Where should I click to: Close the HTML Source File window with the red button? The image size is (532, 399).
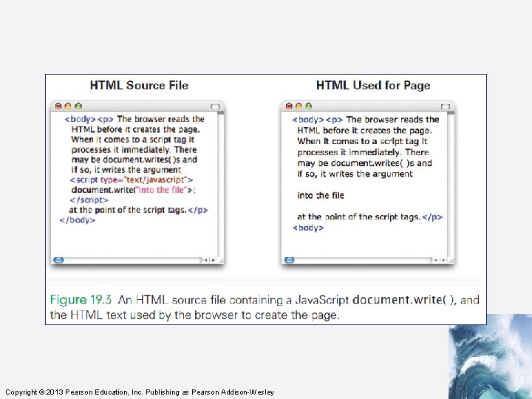pyautogui.click(x=58, y=106)
